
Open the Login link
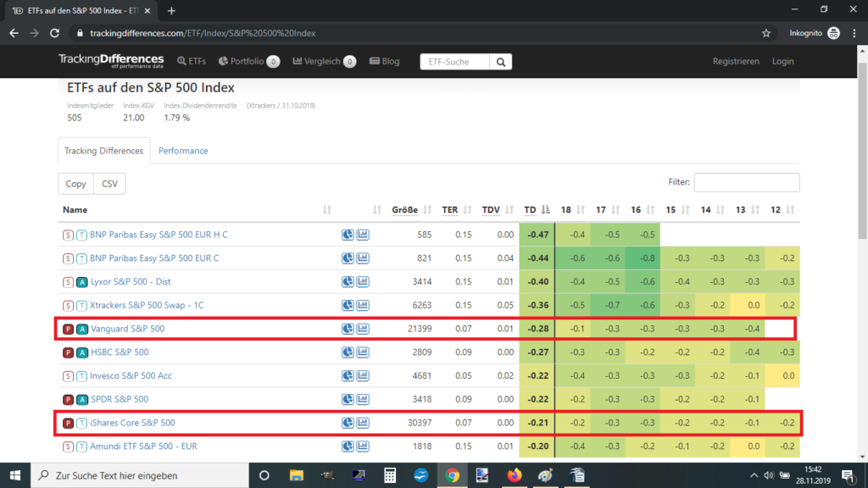tap(782, 61)
